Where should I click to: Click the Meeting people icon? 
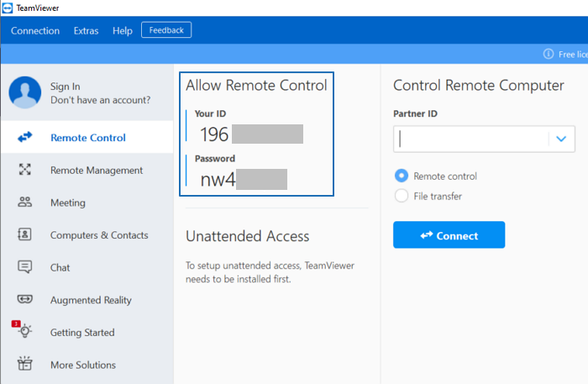pyautogui.click(x=24, y=203)
